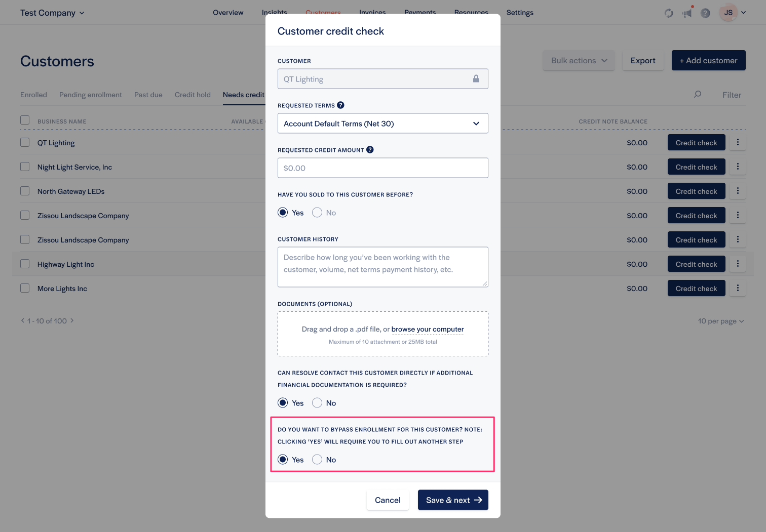Click the lock icon in the Customer field
Image resolution: width=766 pixels, height=532 pixels.
click(x=476, y=79)
